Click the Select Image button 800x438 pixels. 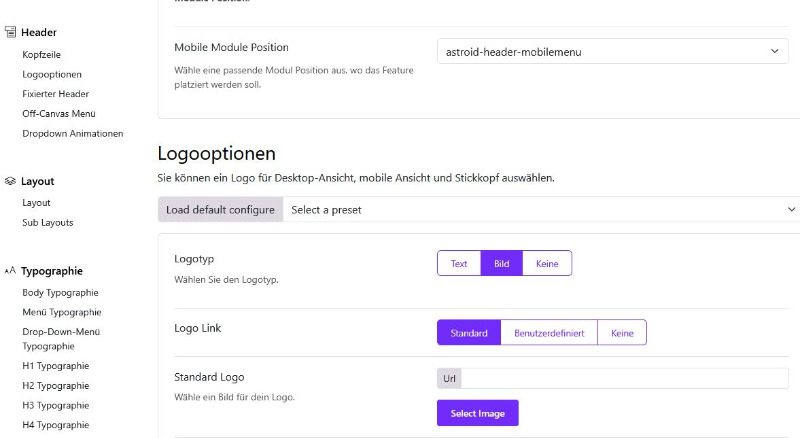coord(478,413)
